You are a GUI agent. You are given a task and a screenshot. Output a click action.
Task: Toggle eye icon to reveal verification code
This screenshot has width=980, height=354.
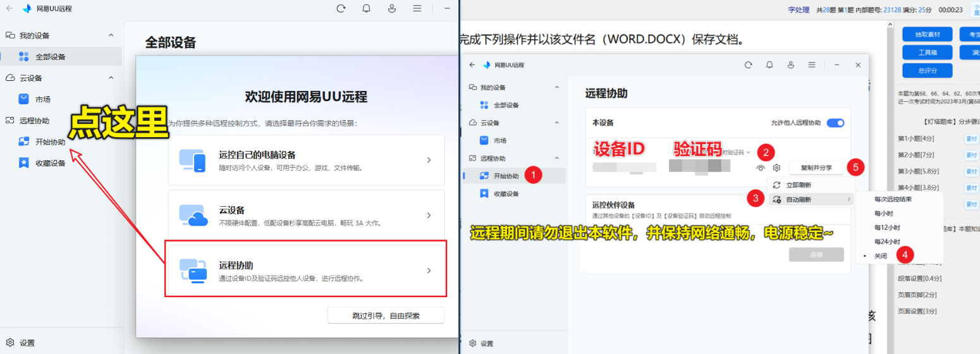761,168
